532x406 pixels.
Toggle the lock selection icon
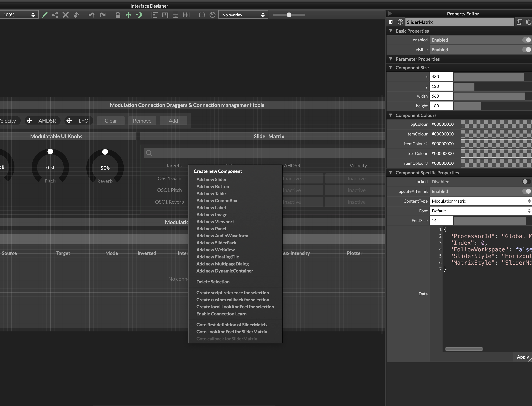pyautogui.click(x=118, y=15)
